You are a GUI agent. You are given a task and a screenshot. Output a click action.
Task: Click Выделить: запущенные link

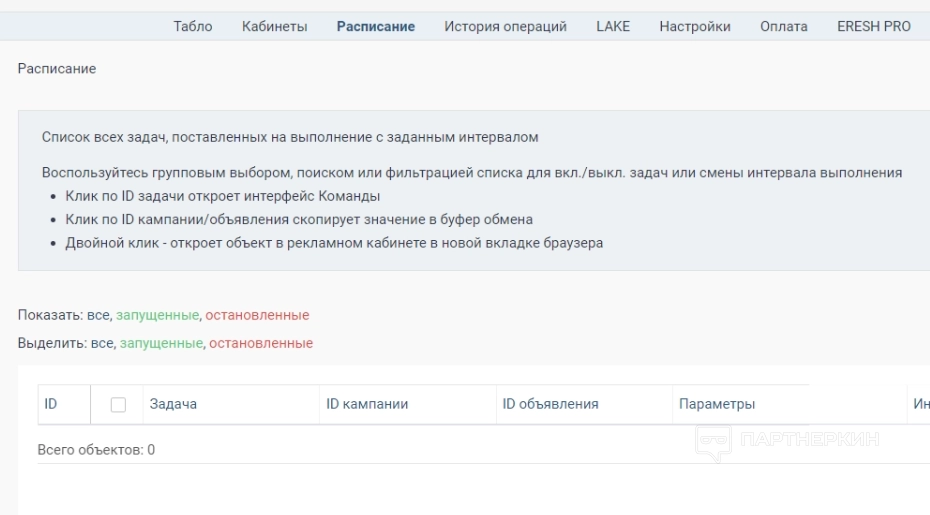pyautogui.click(x=162, y=343)
